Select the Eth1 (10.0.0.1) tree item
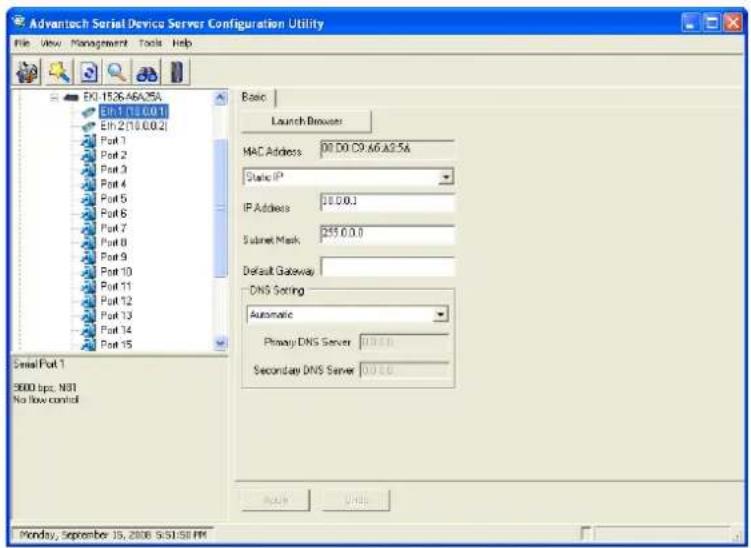 (x=134, y=112)
